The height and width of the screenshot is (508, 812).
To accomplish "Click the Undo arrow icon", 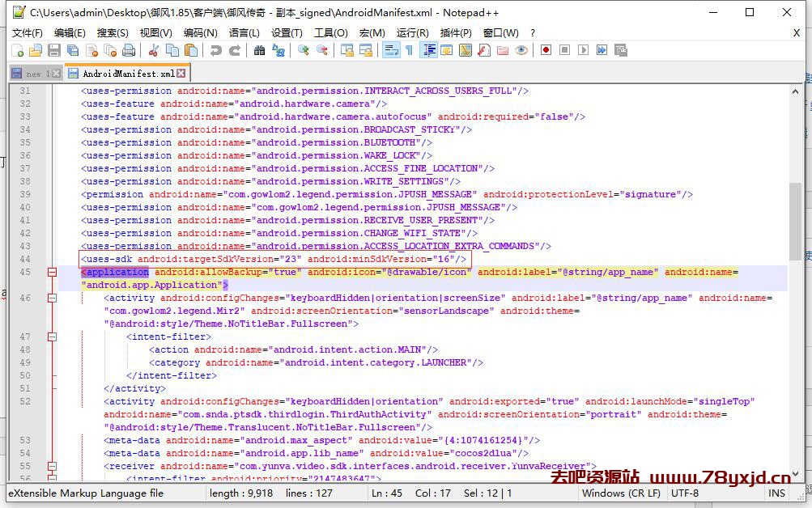I will click(215, 50).
